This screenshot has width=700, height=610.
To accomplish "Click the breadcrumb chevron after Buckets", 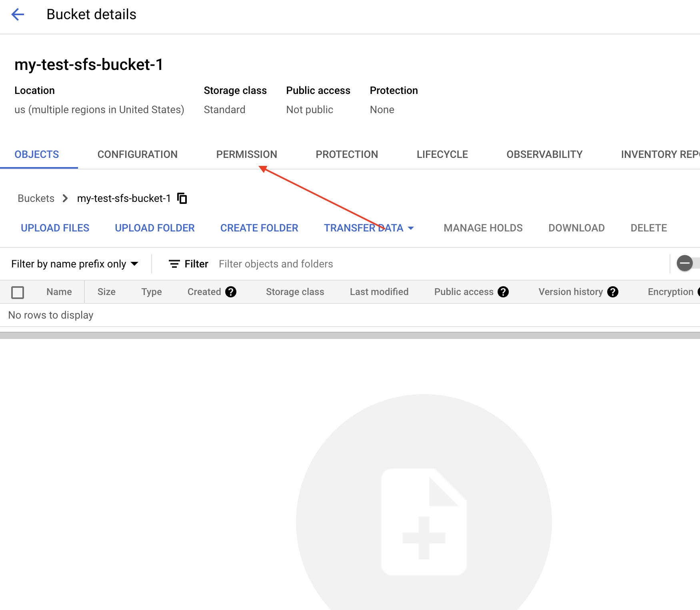I will pyautogui.click(x=65, y=198).
